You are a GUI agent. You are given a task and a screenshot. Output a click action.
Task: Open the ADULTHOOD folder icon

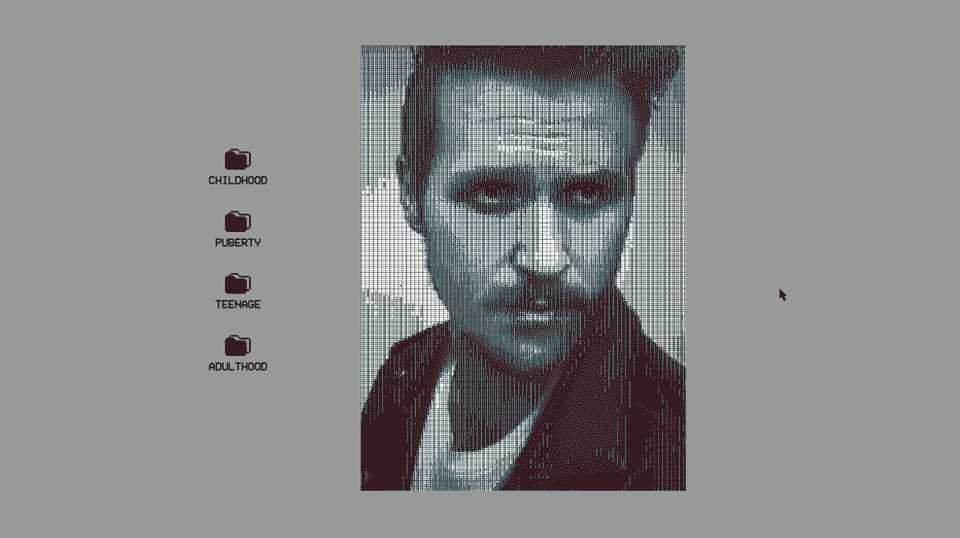pos(237,345)
